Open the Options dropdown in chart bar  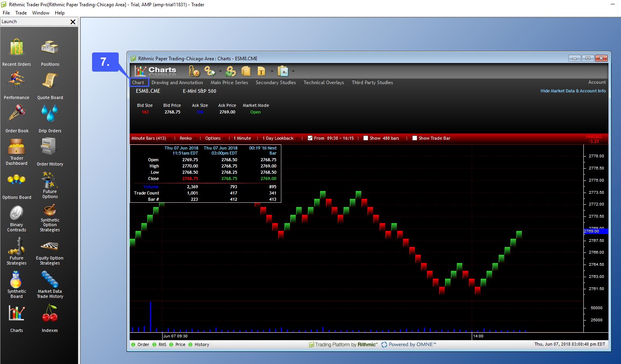(x=215, y=138)
